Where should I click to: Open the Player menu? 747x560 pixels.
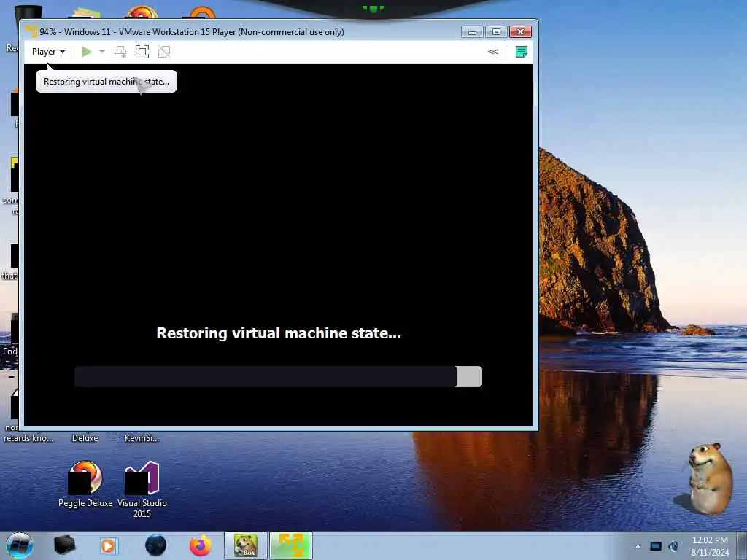pyautogui.click(x=48, y=52)
